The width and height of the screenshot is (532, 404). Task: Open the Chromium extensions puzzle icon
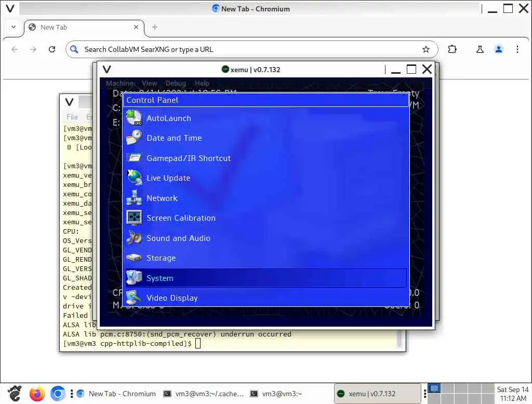coord(452,49)
